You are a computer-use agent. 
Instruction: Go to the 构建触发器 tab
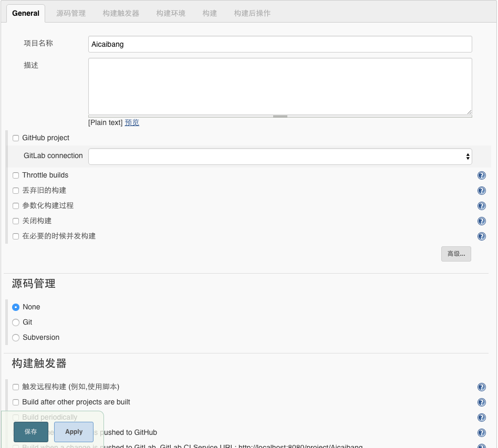[121, 13]
